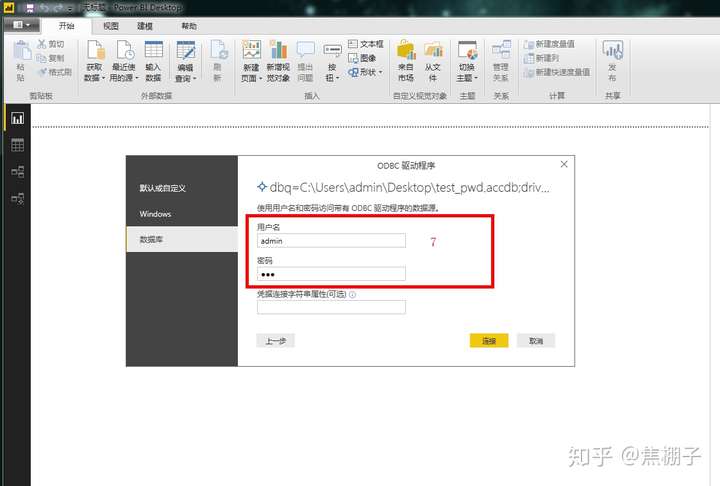Image resolution: width=720 pixels, height=486 pixels.
Task: Click the 格式刷 format painter icon
Action: click(x=42, y=72)
